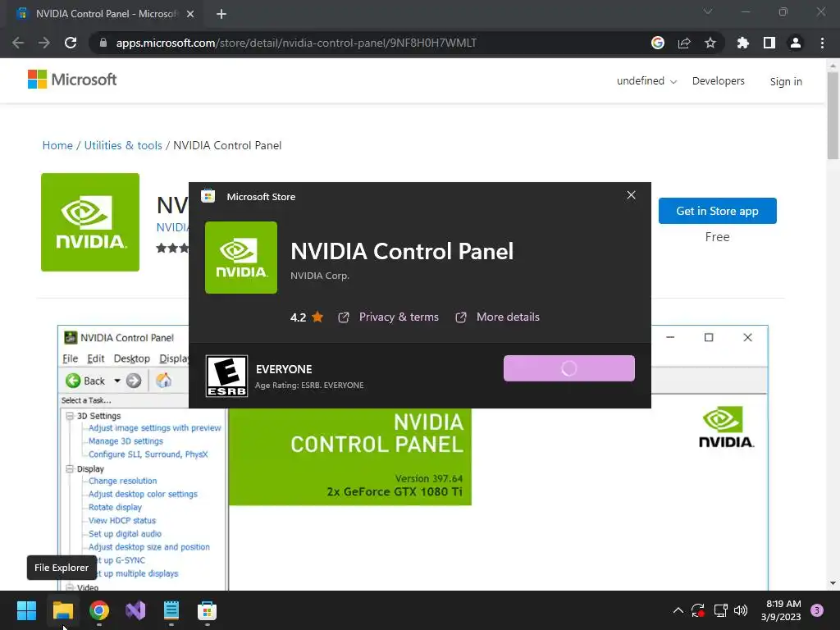840x630 pixels.
Task: Open the Chrome profile avatar
Action: pyautogui.click(x=796, y=43)
